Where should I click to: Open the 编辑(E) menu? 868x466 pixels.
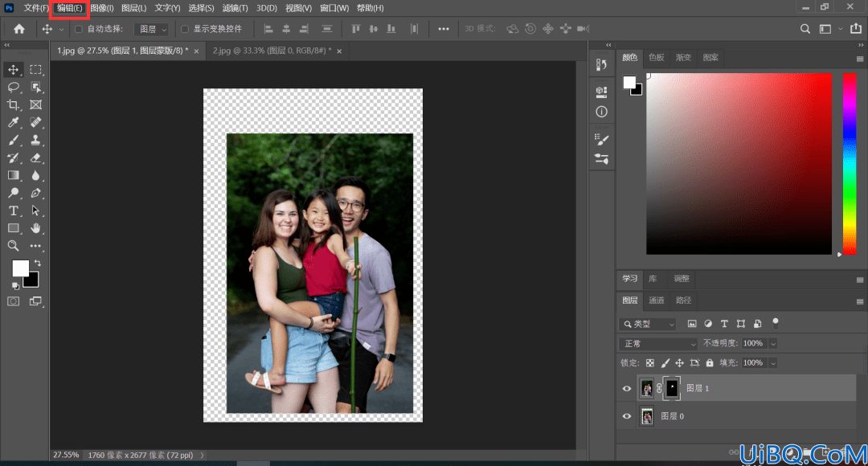tap(69, 8)
